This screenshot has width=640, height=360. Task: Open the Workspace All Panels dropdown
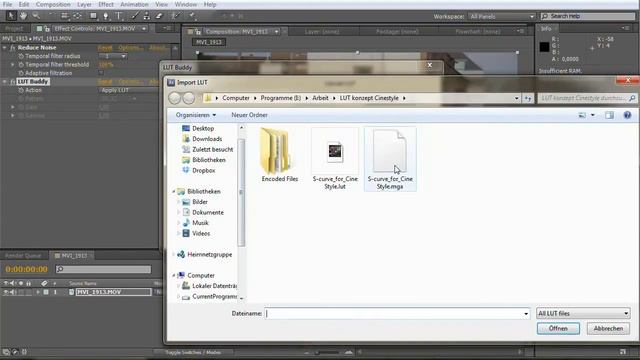pyautogui.click(x=502, y=16)
